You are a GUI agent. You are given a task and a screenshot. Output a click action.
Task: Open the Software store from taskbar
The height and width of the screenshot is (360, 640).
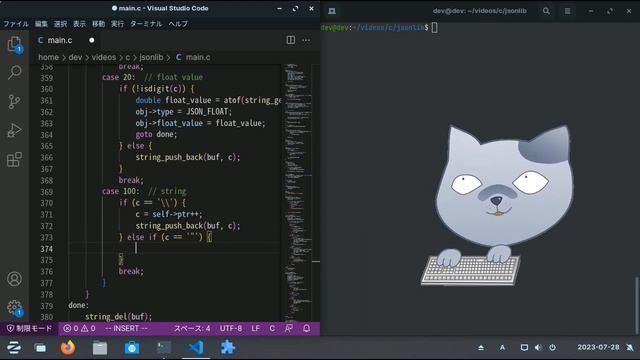pos(131,348)
